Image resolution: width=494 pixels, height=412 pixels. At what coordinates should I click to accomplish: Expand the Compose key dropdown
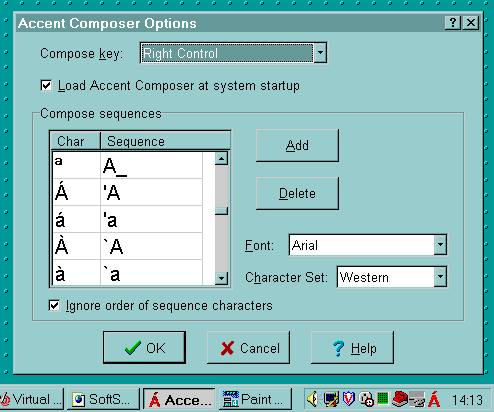(x=320, y=53)
